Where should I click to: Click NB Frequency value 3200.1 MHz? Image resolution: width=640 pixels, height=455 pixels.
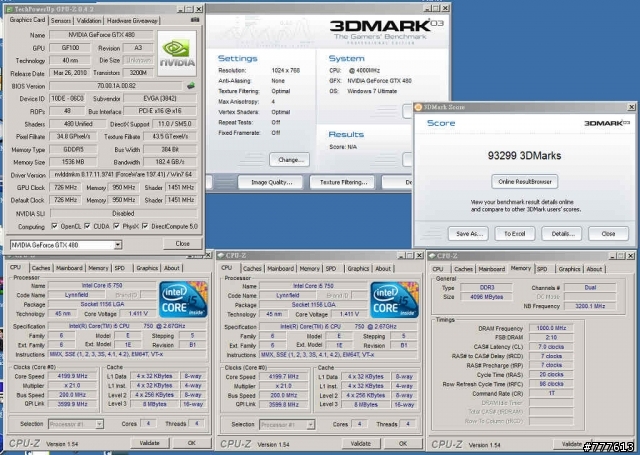click(590, 306)
